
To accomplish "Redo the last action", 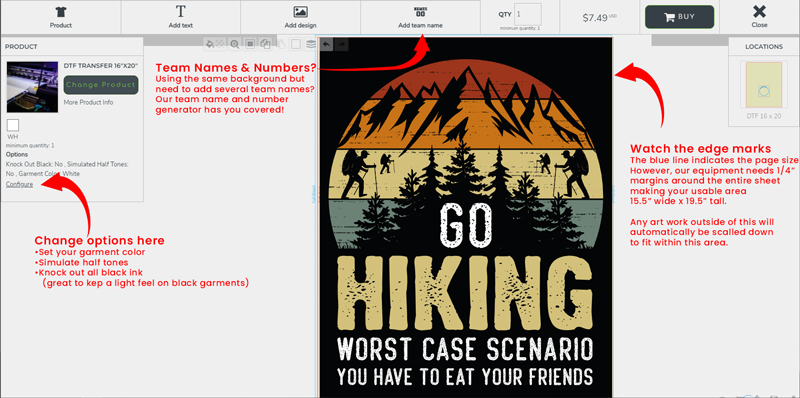I will [x=342, y=44].
